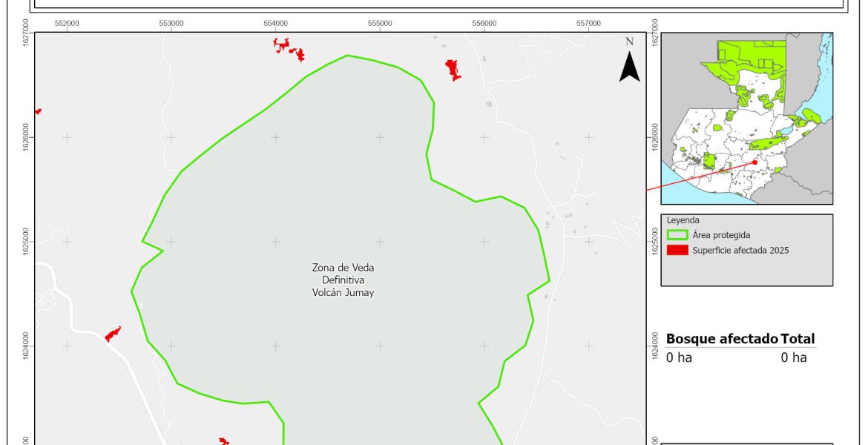
Task: Open the Guatemala inset overview map
Action: [746, 119]
